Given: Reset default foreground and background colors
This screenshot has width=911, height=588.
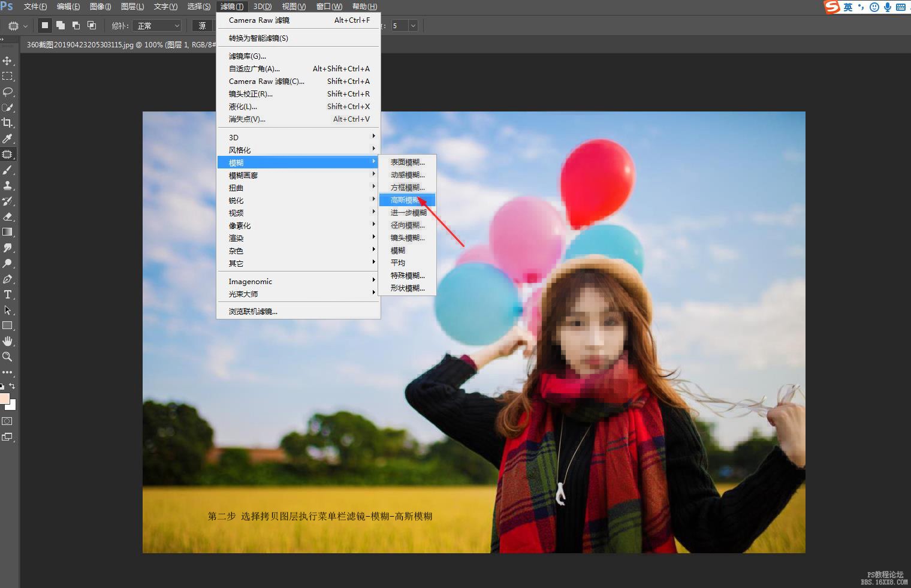Looking at the screenshot, I should click(x=2, y=387).
